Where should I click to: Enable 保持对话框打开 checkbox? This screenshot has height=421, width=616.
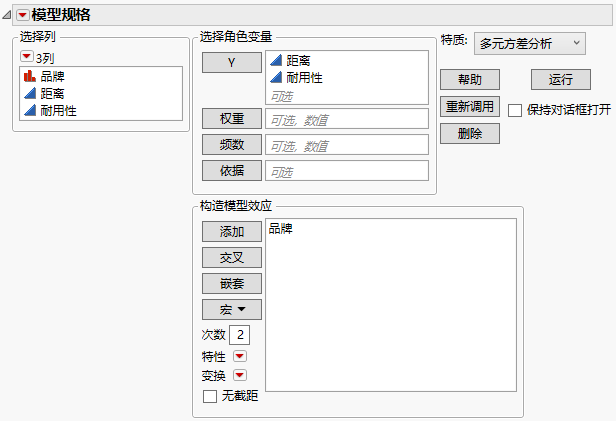click(515, 110)
